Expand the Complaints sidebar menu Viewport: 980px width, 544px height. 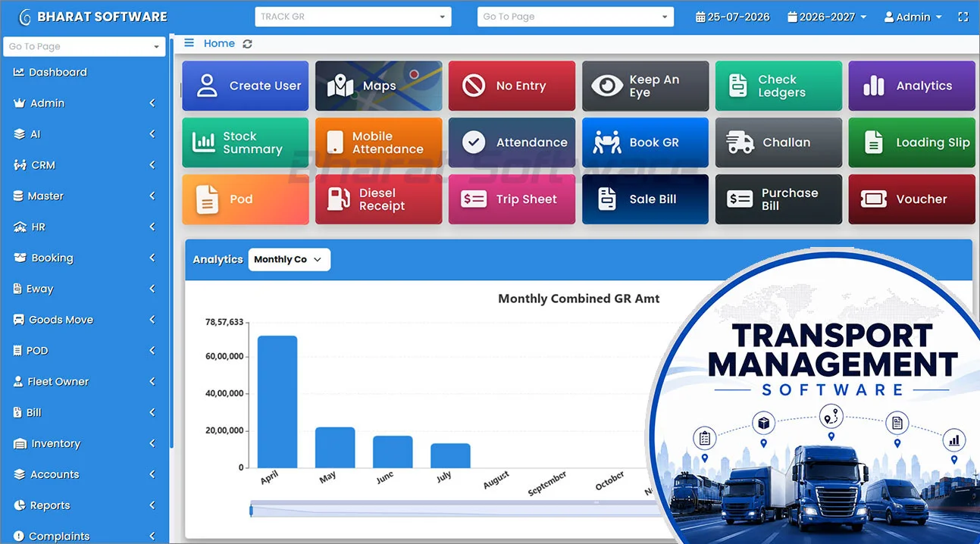(84, 536)
